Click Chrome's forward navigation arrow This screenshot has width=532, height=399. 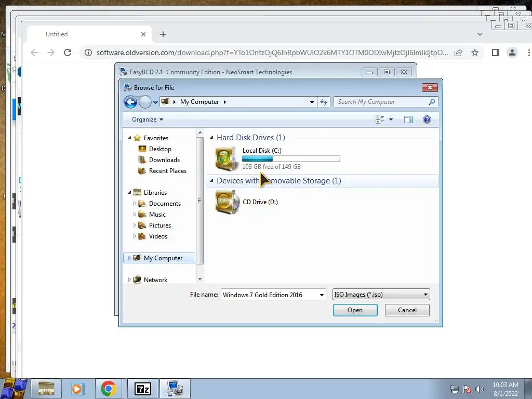pyautogui.click(x=51, y=52)
